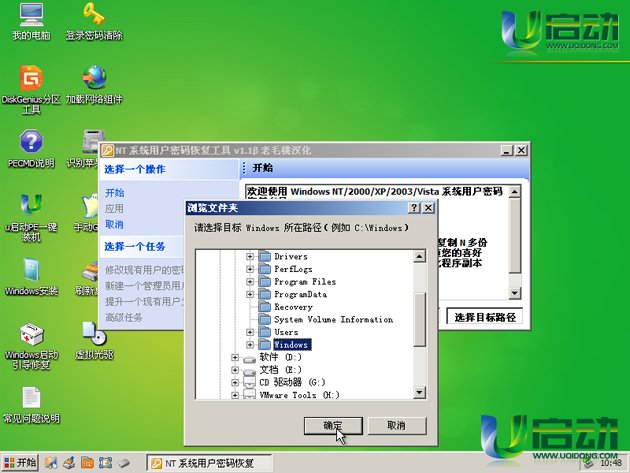Cancel folder browsing with 取消 button
The image size is (630, 473).
397,426
